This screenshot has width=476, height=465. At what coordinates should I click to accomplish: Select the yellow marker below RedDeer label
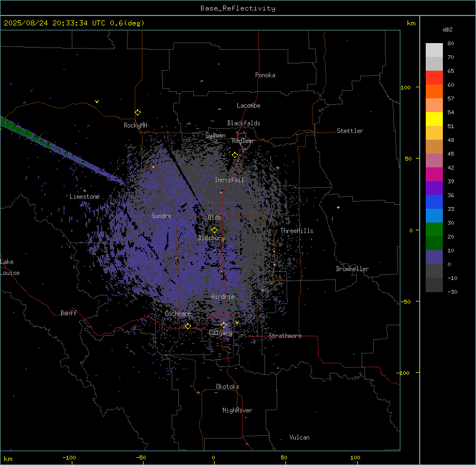[x=235, y=155]
